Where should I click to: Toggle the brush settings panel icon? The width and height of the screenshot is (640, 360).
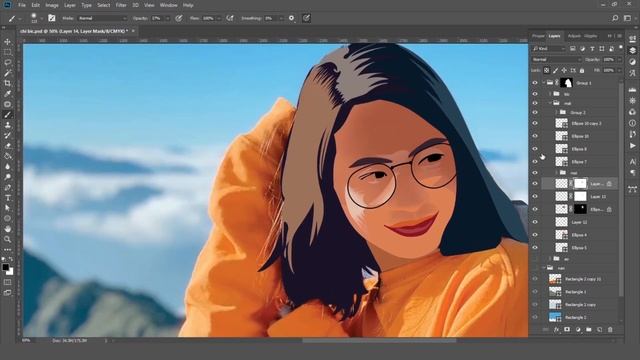pyautogui.click(x=51, y=18)
